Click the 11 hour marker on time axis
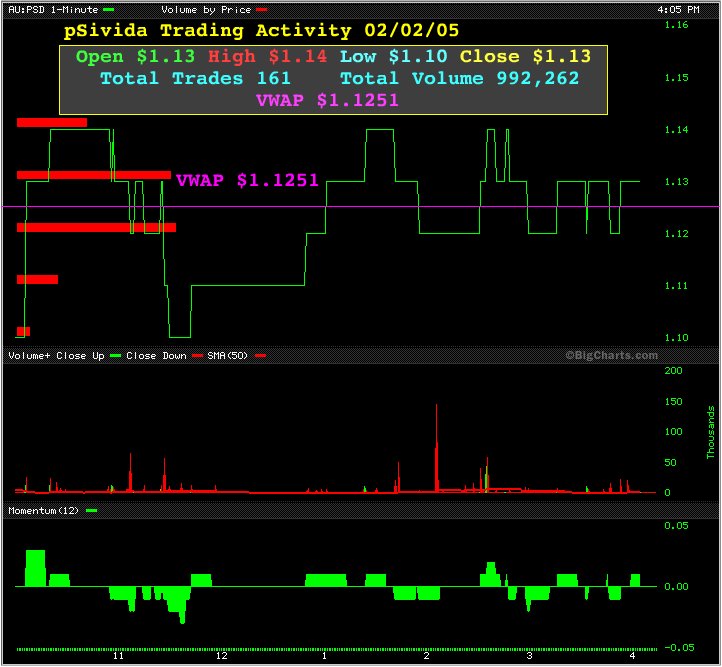The image size is (722, 667). (x=118, y=656)
